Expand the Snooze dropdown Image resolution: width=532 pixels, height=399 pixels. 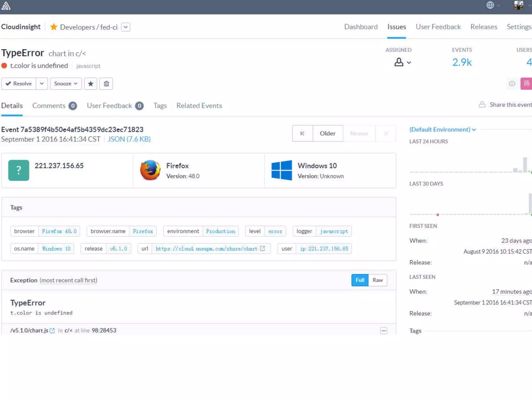tap(66, 84)
